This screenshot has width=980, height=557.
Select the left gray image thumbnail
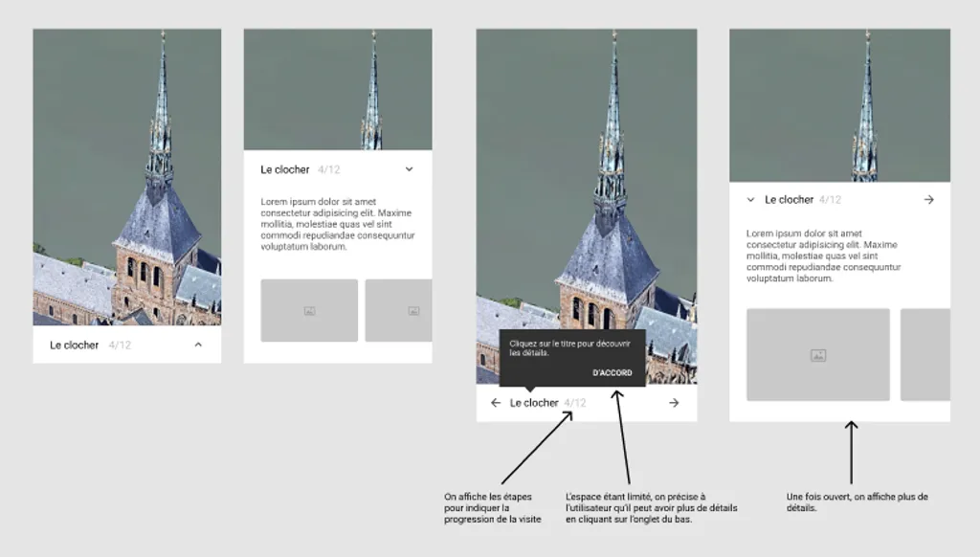click(309, 309)
